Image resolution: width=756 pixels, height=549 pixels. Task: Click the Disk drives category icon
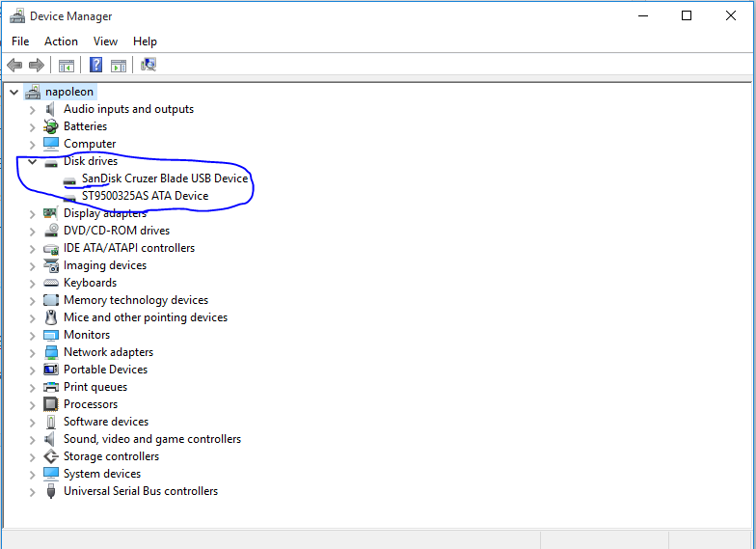point(50,162)
